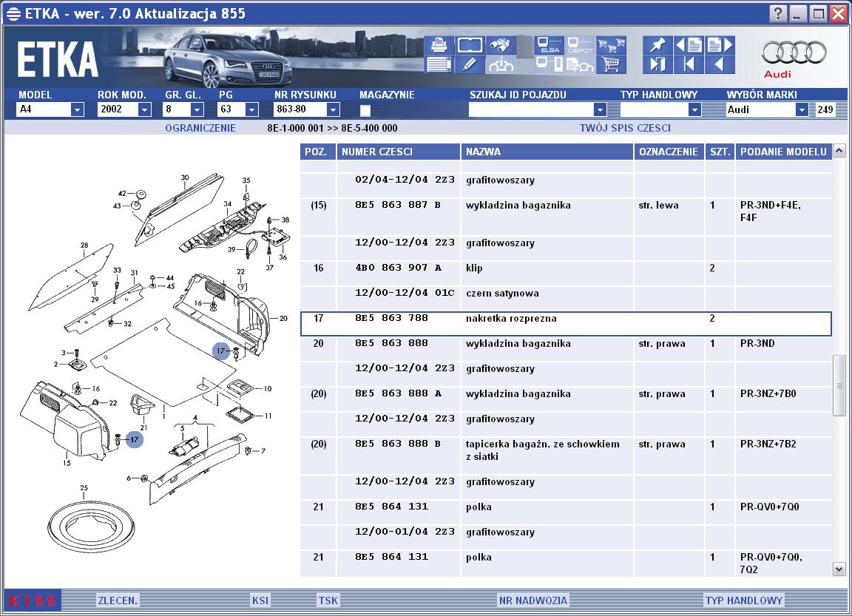Go to previous page document icon
Viewport: 852px width, 616px height.
pyautogui.click(x=689, y=44)
